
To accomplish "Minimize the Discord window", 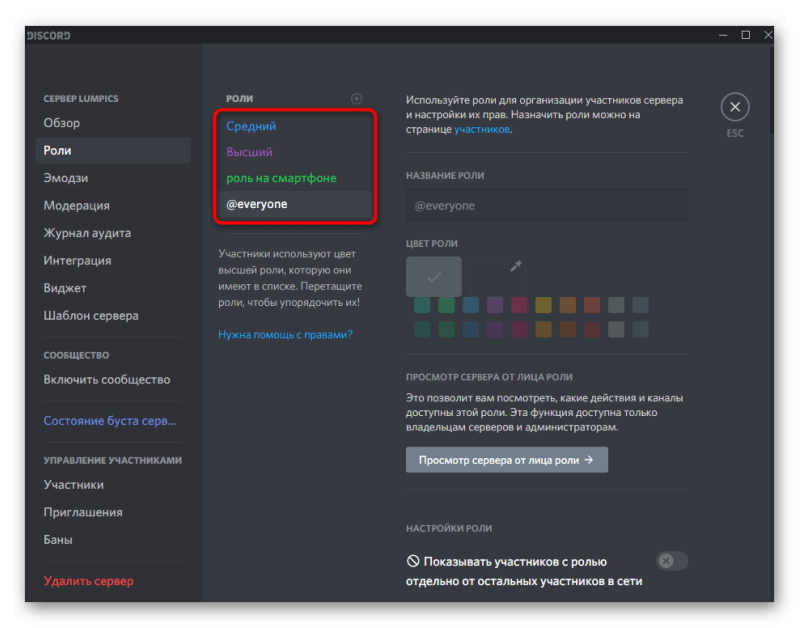I will (723, 35).
